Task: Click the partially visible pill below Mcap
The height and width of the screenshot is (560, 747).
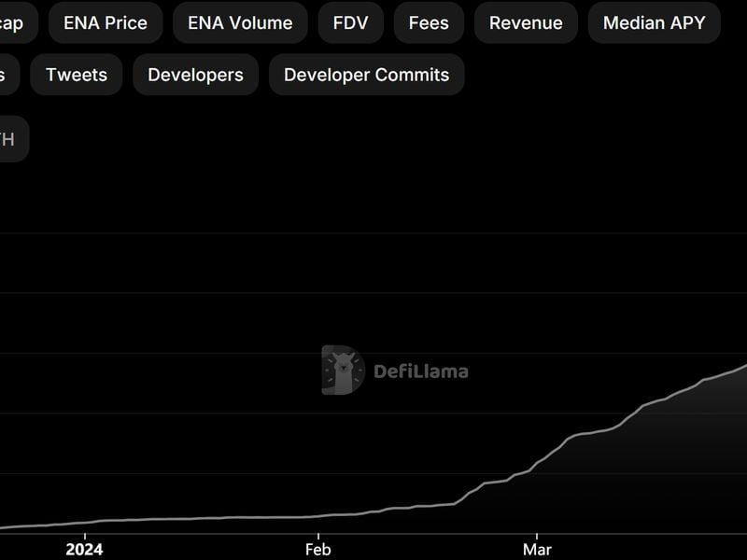Action: 6,74
